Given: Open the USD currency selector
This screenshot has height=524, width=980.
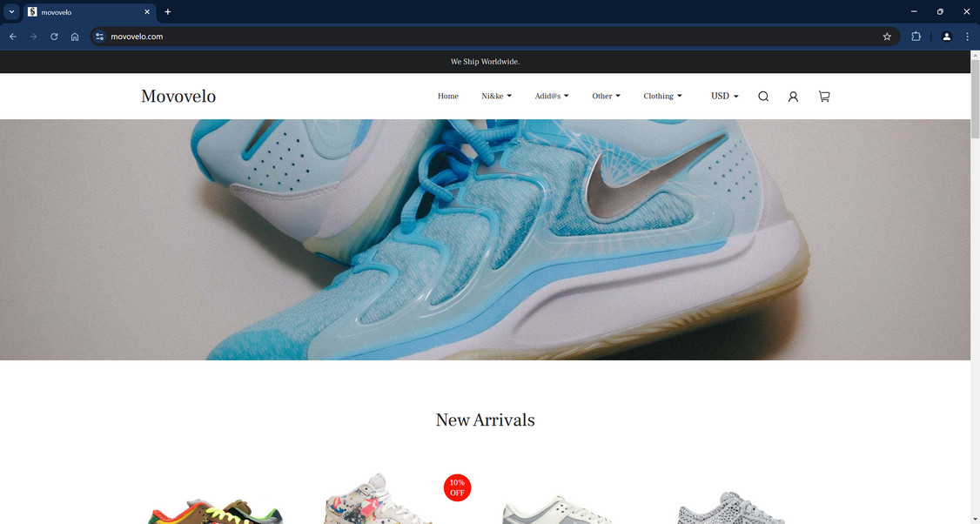Looking at the screenshot, I should pyautogui.click(x=724, y=97).
